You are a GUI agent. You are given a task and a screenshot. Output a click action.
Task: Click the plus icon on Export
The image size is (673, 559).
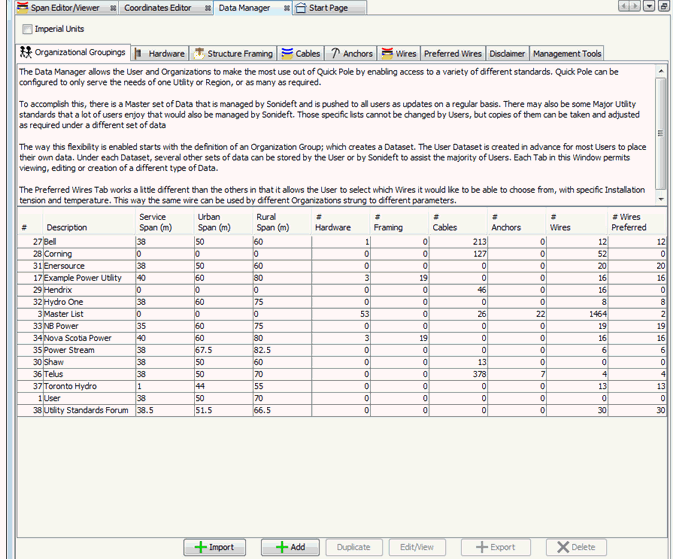click(482, 547)
